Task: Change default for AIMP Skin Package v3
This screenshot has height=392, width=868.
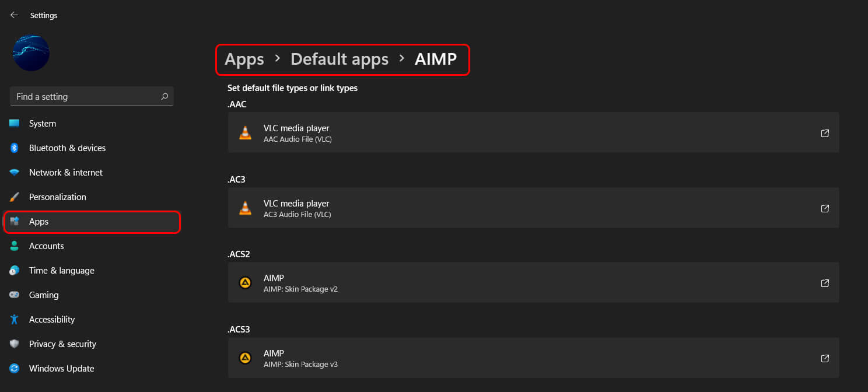Action: tap(533, 358)
